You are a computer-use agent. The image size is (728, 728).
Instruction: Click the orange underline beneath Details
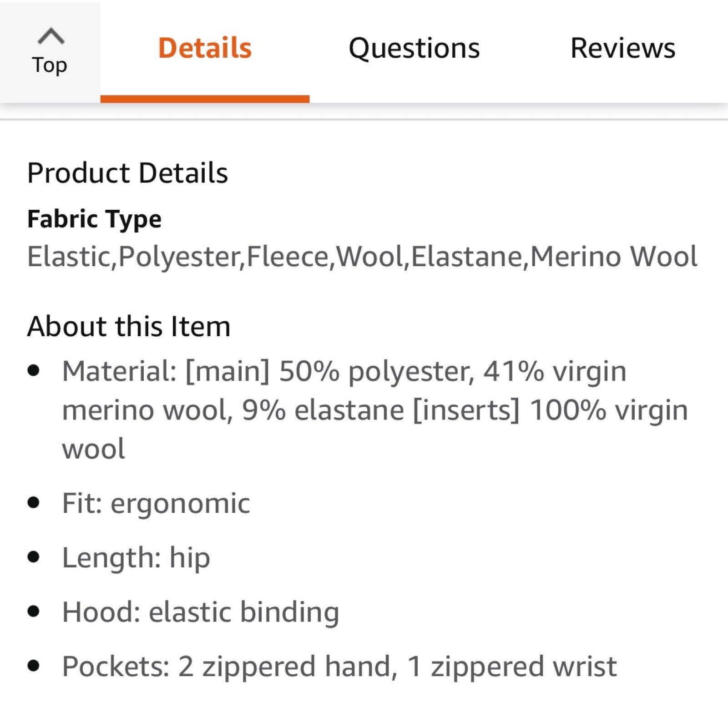coord(205,99)
